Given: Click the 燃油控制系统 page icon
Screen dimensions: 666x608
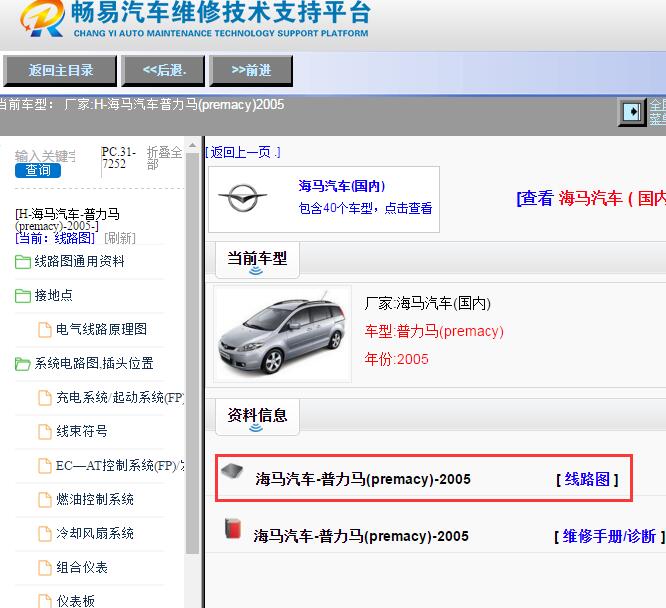Looking at the screenshot, I should [45, 500].
